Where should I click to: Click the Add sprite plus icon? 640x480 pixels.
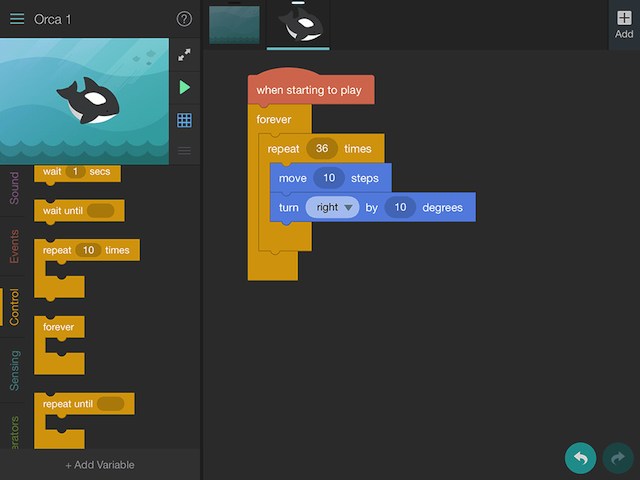[624, 18]
